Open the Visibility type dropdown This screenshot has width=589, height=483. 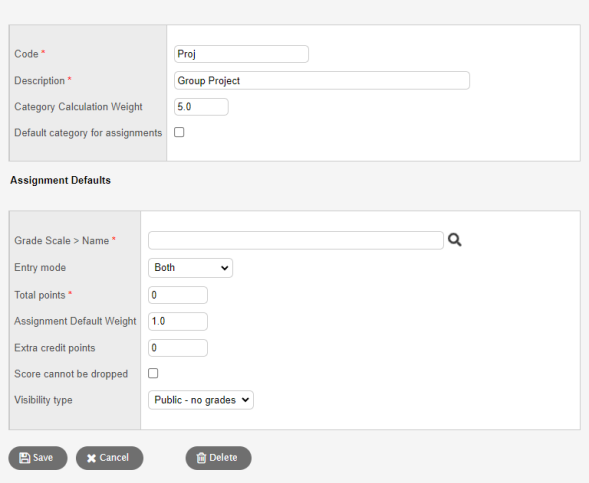201,400
